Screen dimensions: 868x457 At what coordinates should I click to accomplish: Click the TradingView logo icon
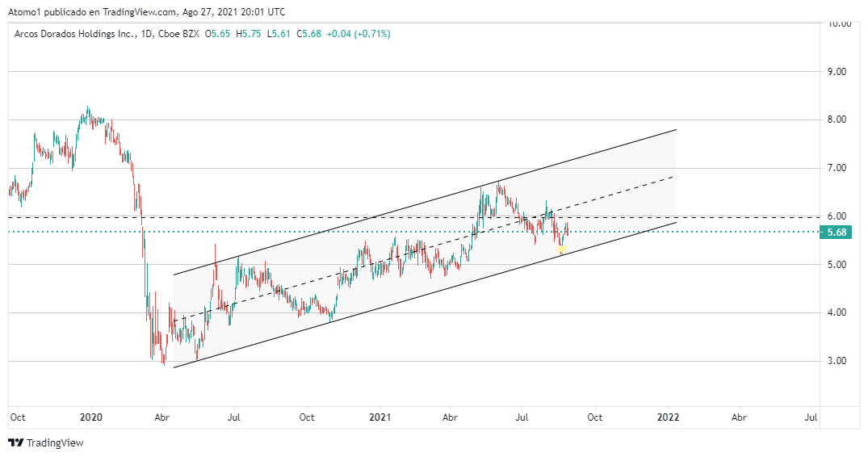[x=15, y=442]
